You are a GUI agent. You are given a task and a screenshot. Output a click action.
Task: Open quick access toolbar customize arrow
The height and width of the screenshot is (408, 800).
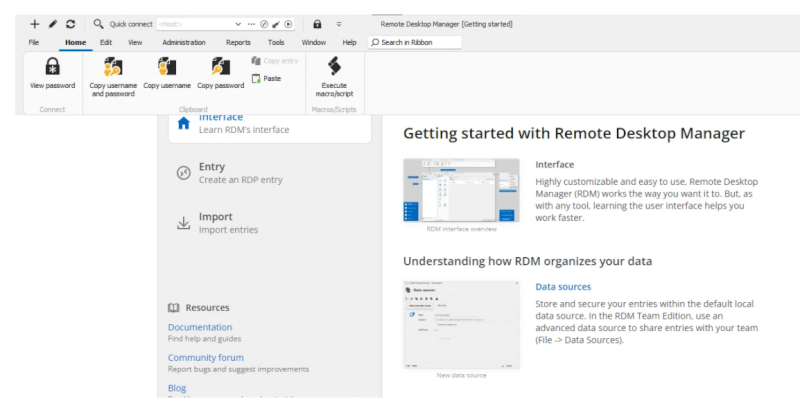point(339,24)
